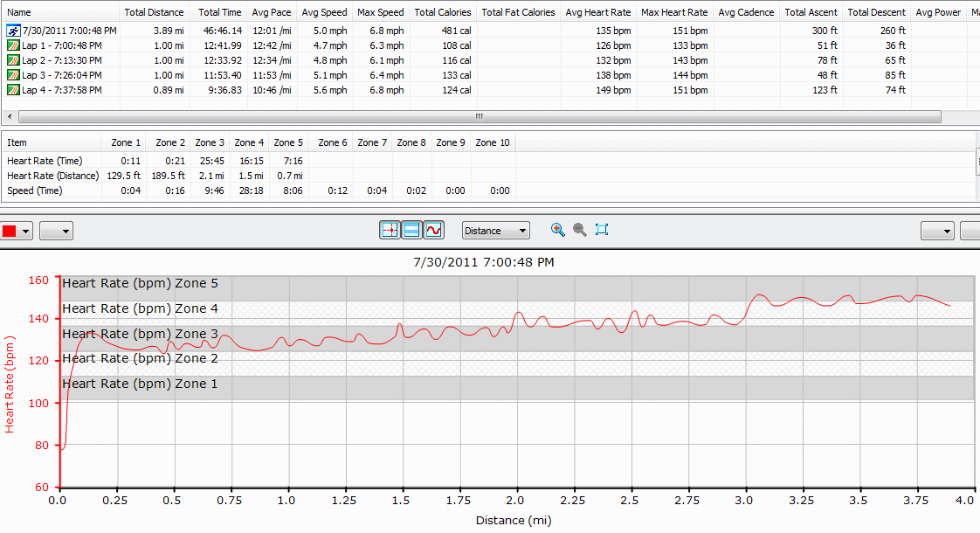
Task: Click the Avg Power column header
Action: click(938, 12)
